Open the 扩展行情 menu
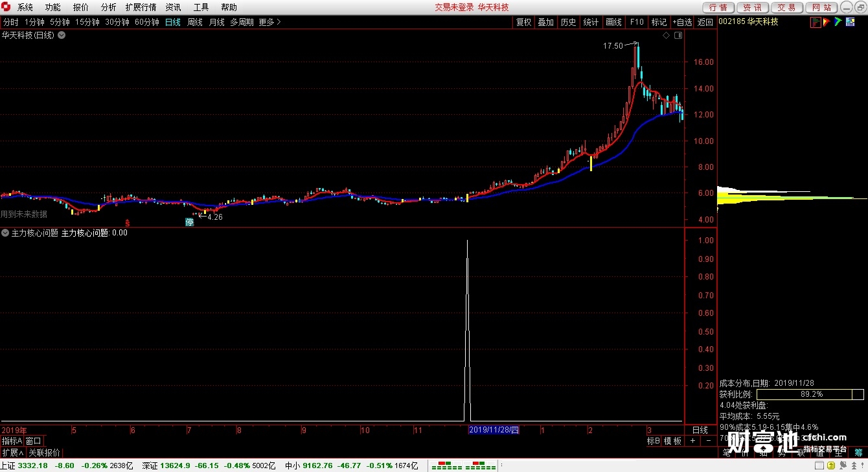This screenshot has height=472, width=868. [x=141, y=7]
